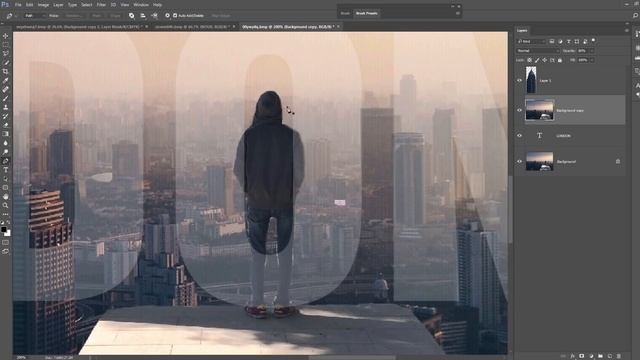Select the Rectangle shape tool
The width and height of the screenshot is (640, 360).
pyautogui.click(x=5, y=188)
